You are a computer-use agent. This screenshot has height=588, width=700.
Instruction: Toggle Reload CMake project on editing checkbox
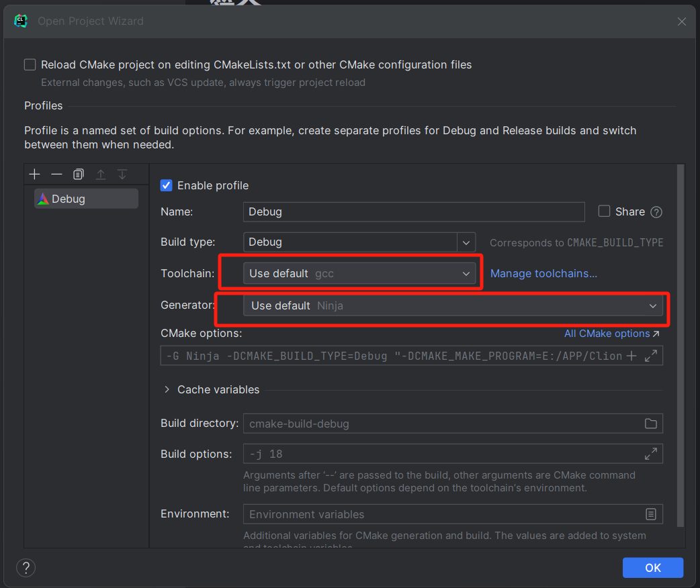(30, 64)
